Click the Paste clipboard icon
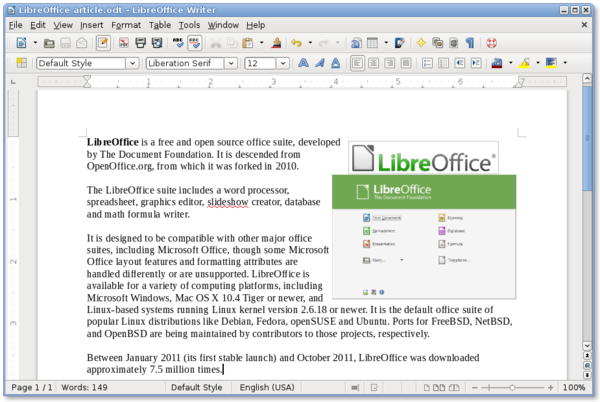 click(248, 43)
